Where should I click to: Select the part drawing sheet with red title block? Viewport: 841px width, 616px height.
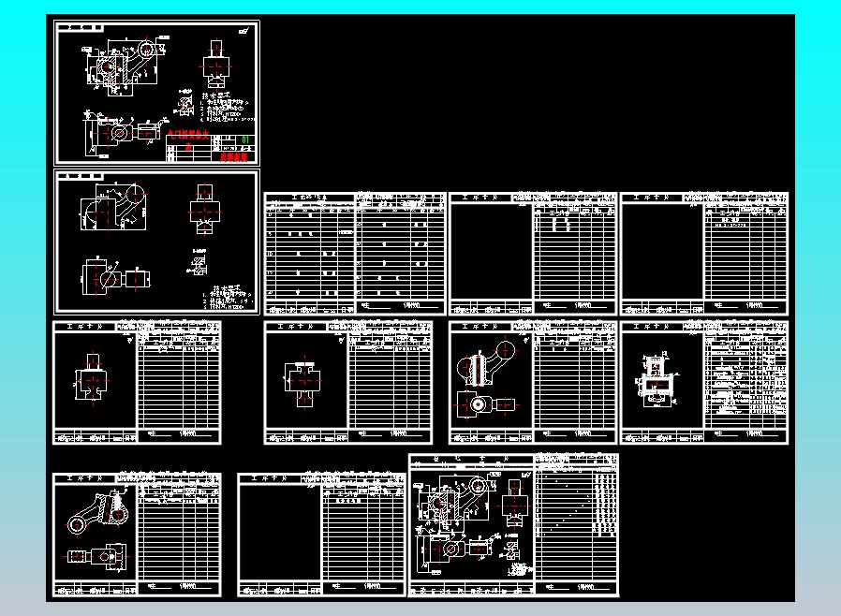coord(156,93)
